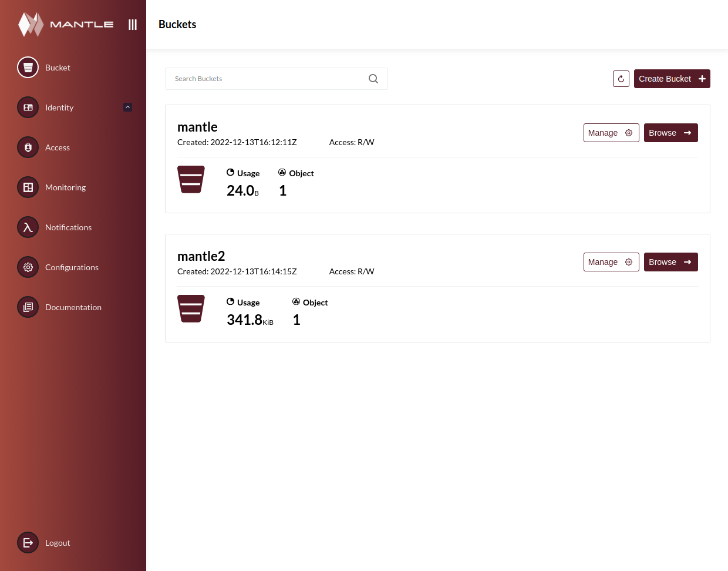Open the Access menu item
The height and width of the screenshot is (571, 728).
(58, 147)
